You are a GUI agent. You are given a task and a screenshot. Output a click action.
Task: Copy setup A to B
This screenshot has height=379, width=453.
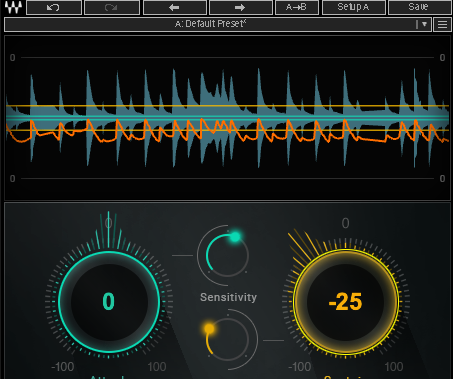point(297,7)
